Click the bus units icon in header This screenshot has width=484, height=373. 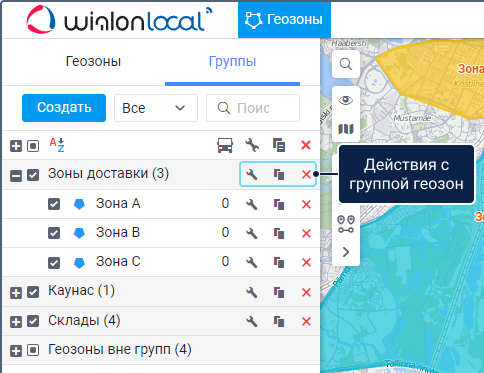(225, 145)
